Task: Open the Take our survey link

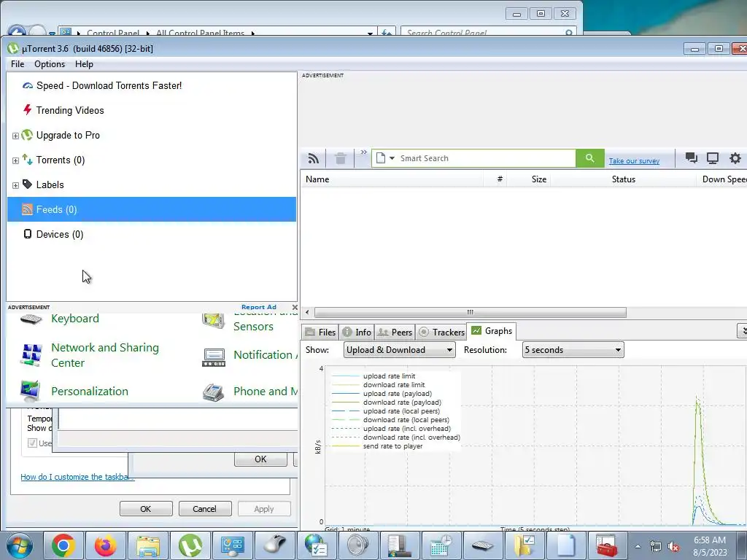Action: coord(634,161)
